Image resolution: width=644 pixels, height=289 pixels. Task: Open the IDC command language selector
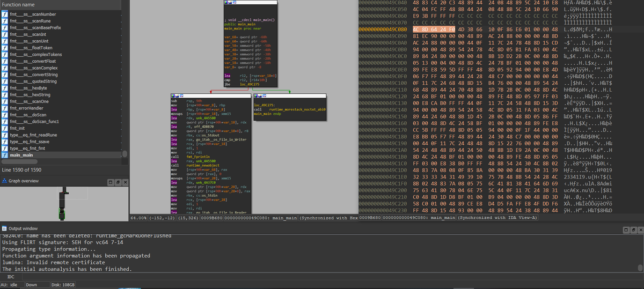10,276
